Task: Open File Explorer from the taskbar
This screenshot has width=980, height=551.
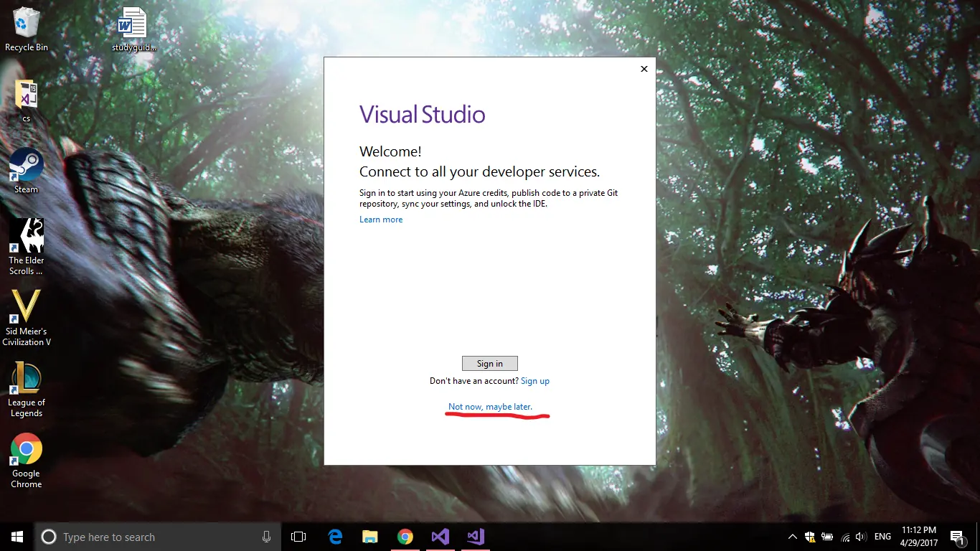Action: coord(370,537)
